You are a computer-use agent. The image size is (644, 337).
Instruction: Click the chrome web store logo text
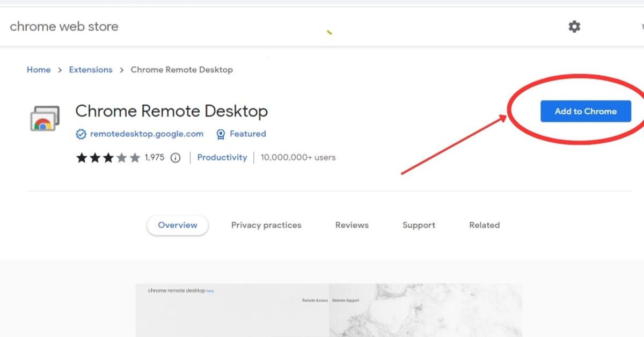click(64, 26)
